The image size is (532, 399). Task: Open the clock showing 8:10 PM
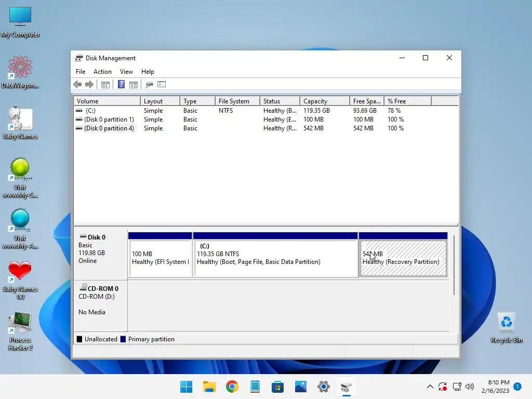click(x=495, y=387)
